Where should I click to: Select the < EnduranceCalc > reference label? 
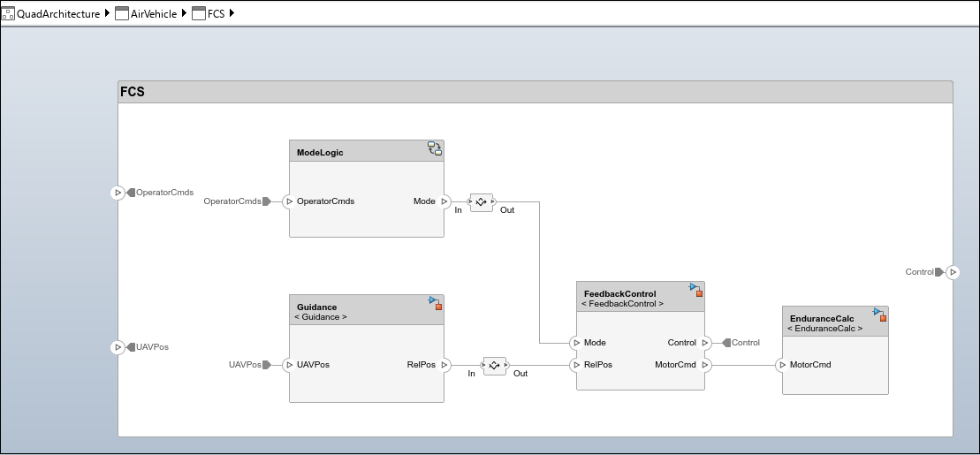point(825,328)
